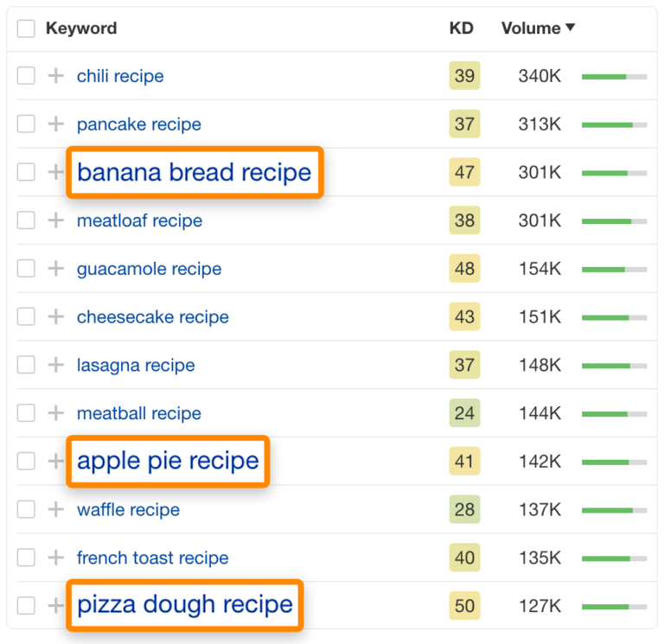Click the plus icon beside cheesecake recipe
This screenshot has width=664, height=644.
pos(55,317)
